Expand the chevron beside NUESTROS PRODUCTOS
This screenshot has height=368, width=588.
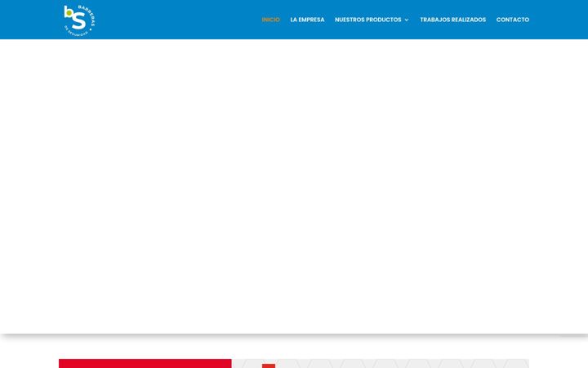(407, 20)
